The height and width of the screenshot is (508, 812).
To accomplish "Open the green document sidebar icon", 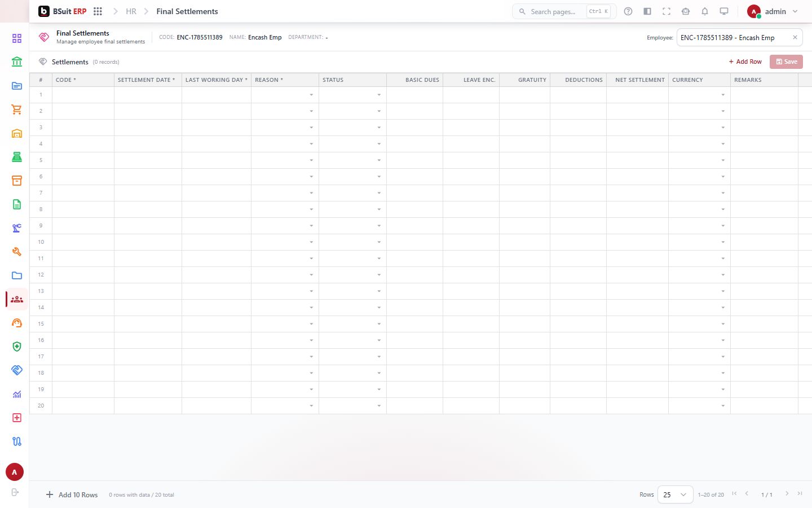I will (x=17, y=204).
